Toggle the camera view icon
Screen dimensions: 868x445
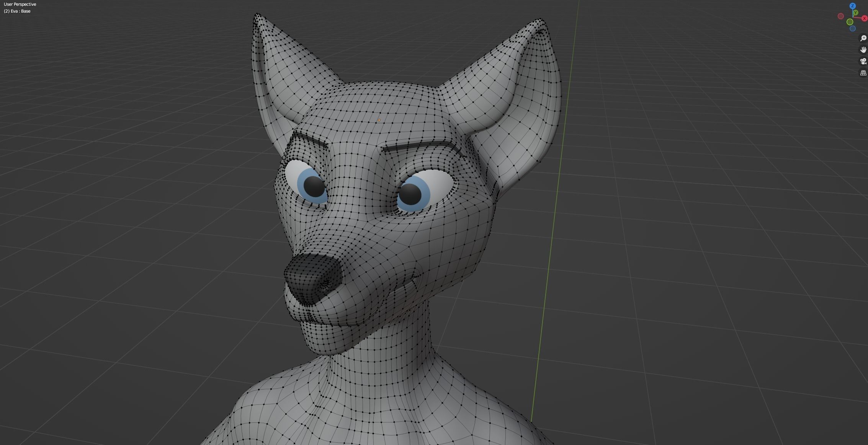(x=863, y=61)
